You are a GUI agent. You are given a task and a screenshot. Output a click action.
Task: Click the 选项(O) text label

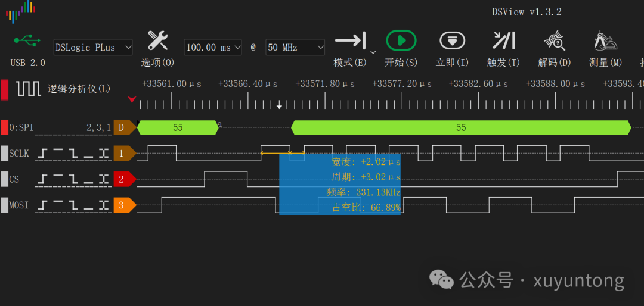click(157, 63)
